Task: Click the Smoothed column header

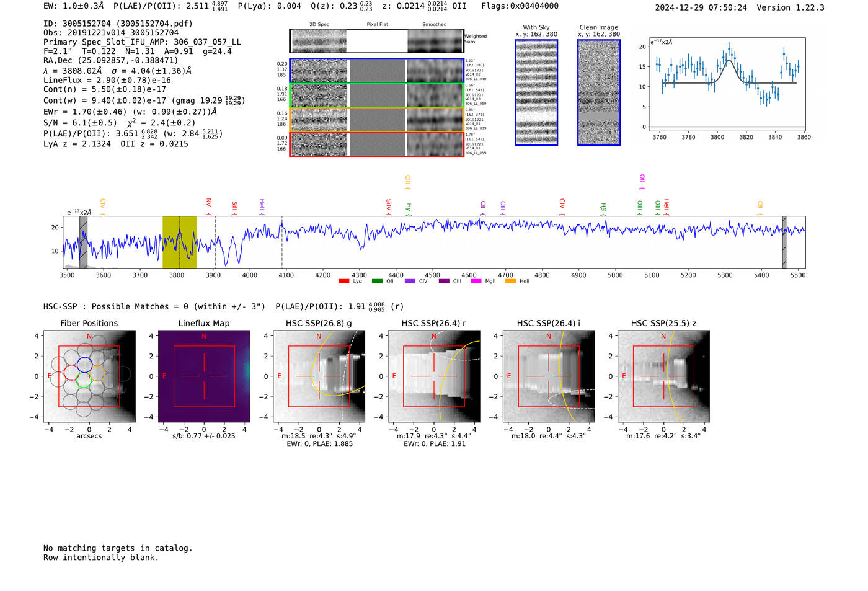Action: 435,25
